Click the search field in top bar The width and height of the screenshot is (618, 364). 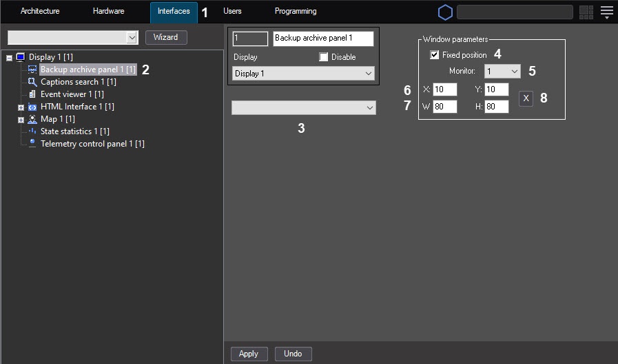pos(515,12)
